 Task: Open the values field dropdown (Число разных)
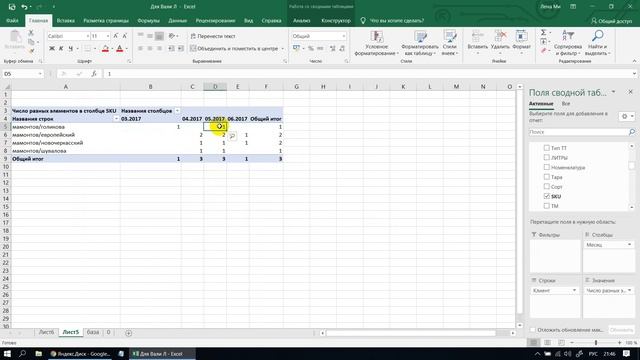[629, 290]
